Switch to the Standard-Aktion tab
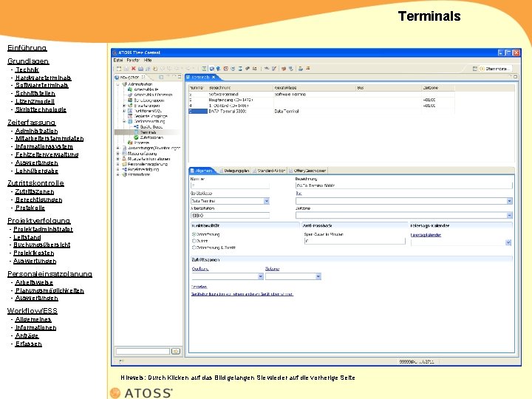Image resolution: width=532 pixels, height=399 pixels. coord(269,171)
